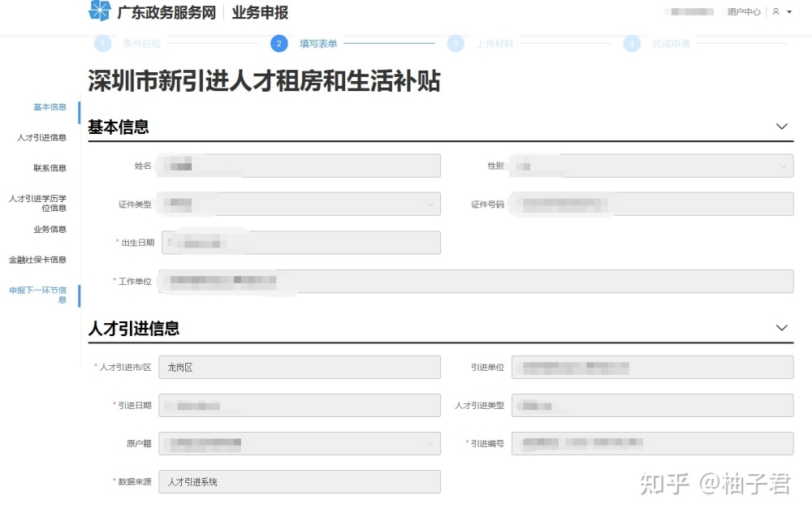Viewport: 812px width, 517px height.
Task: Open 用户中心 link
Action: coord(744,12)
